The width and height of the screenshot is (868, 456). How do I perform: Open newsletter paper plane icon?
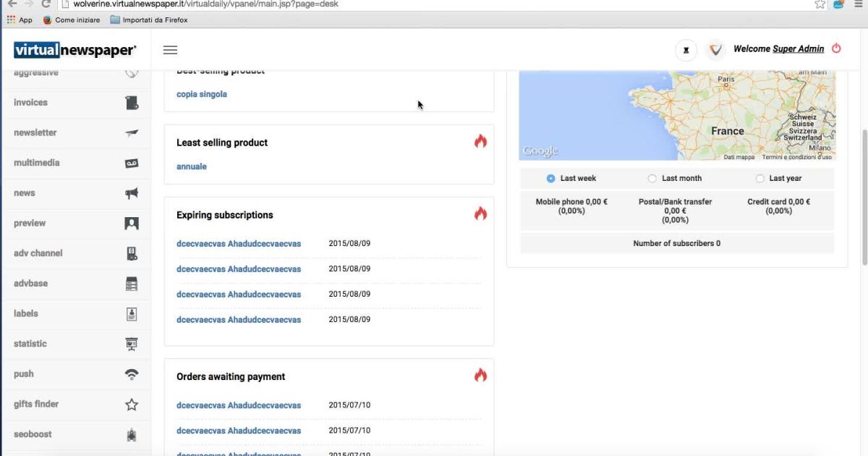coord(131,133)
